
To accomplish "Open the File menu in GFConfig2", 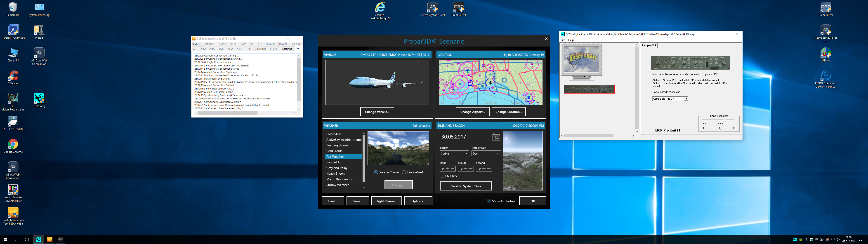I will (x=563, y=40).
